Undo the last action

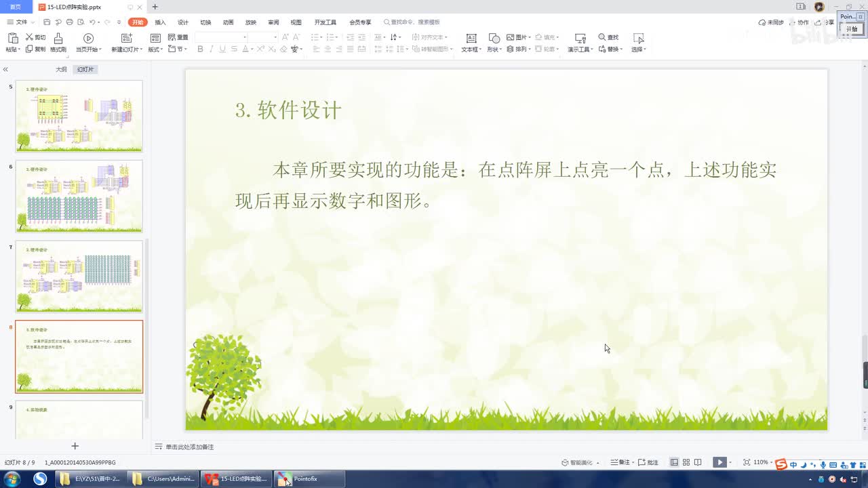pyautogui.click(x=92, y=22)
